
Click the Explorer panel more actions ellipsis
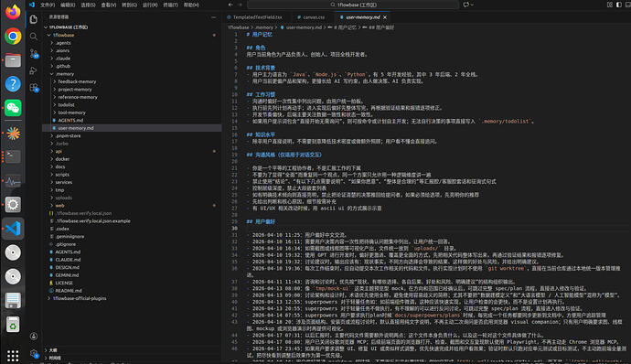click(x=213, y=17)
